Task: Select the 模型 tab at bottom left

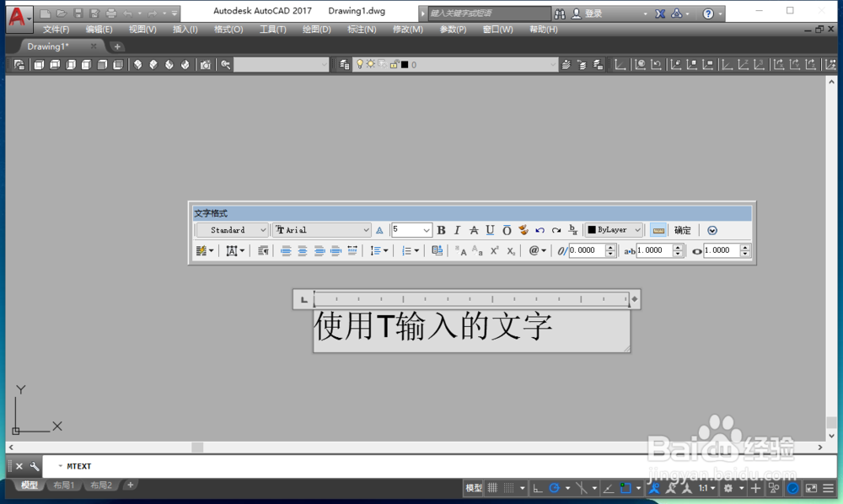Action: click(29, 485)
